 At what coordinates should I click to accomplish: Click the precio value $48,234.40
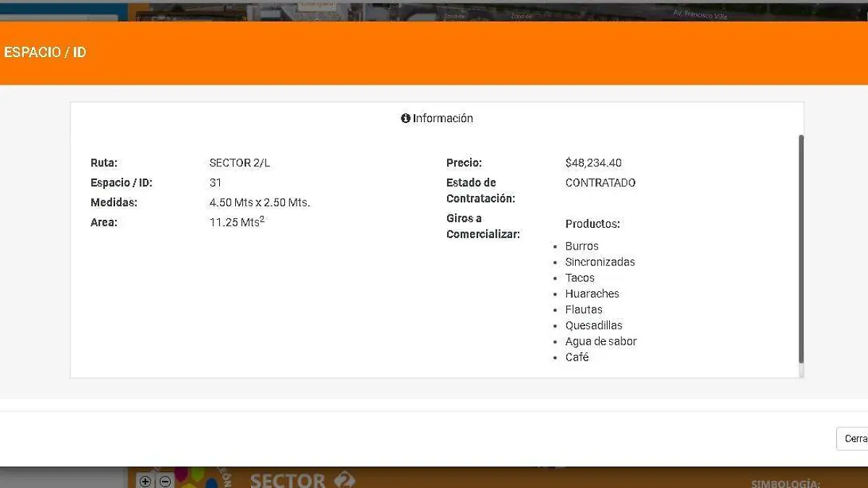tap(595, 163)
